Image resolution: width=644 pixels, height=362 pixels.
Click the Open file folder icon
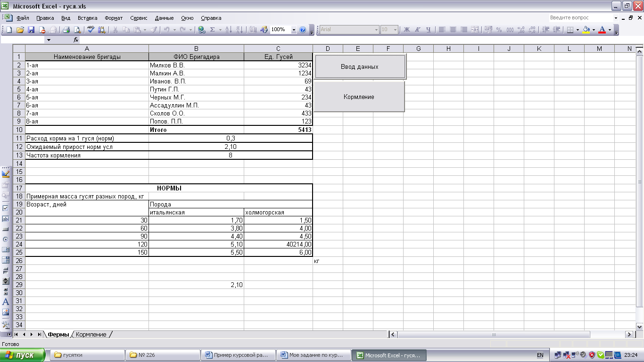(20, 30)
